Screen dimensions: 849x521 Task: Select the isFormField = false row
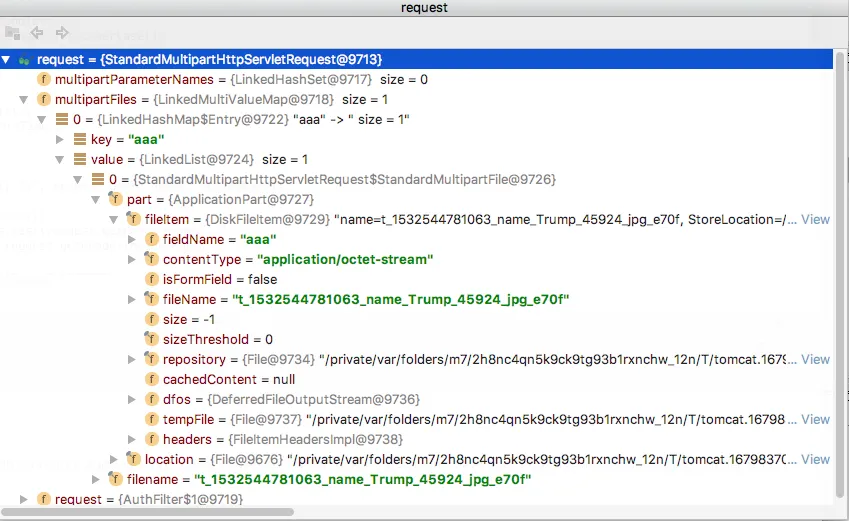point(220,279)
